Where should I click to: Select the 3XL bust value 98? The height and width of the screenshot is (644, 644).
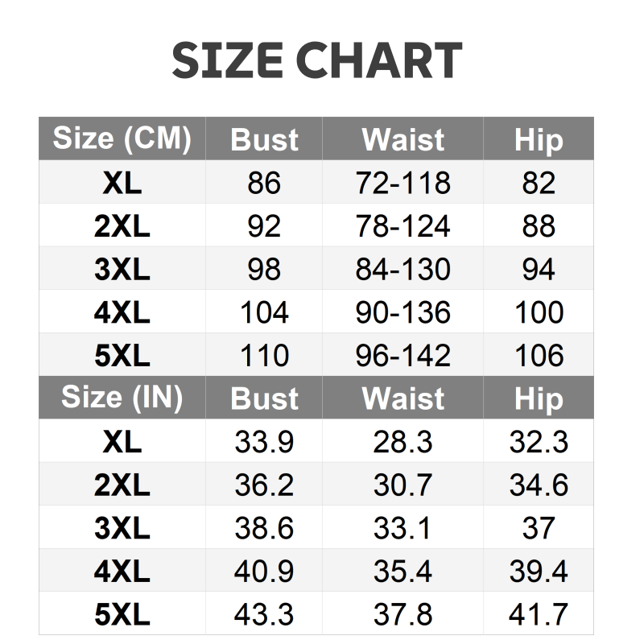tap(264, 269)
